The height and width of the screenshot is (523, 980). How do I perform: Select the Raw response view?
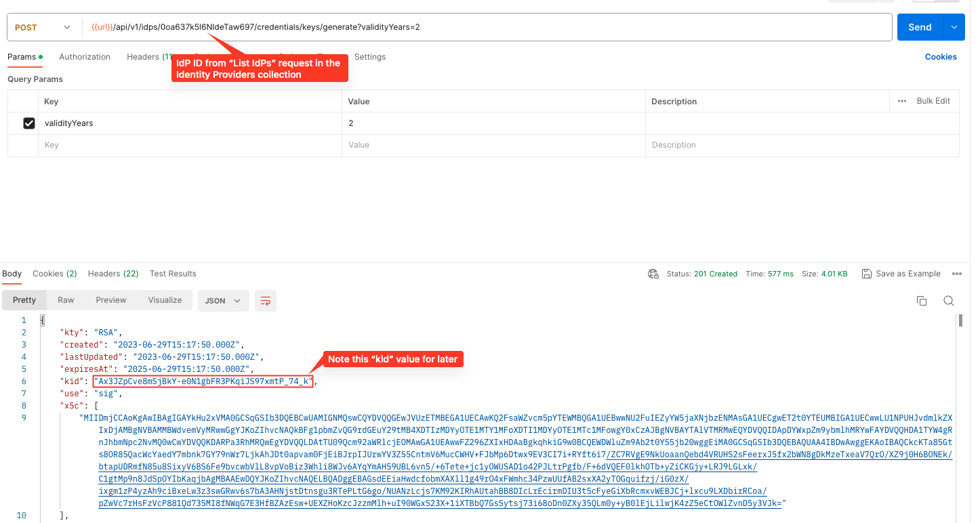tap(66, 300)
